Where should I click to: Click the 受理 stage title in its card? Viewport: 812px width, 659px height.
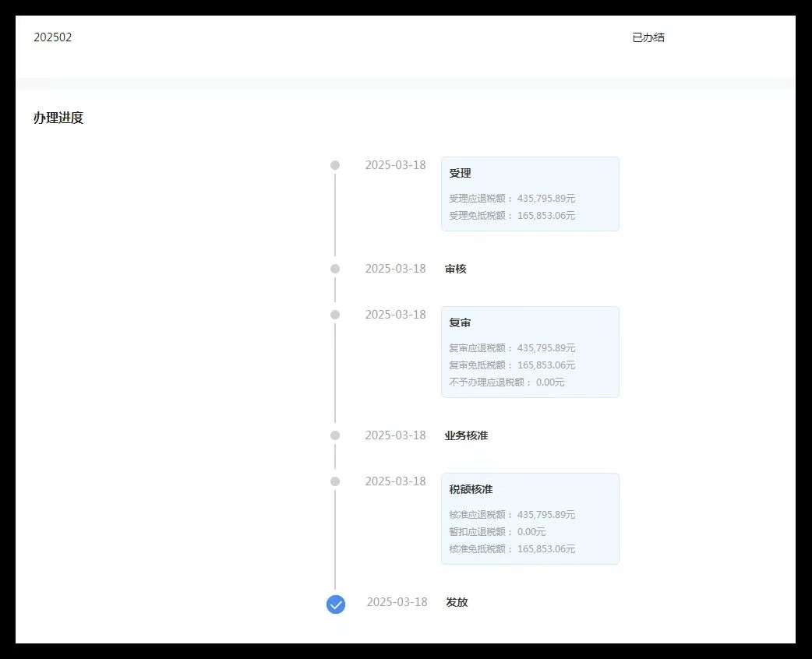[x=460, y=173]
